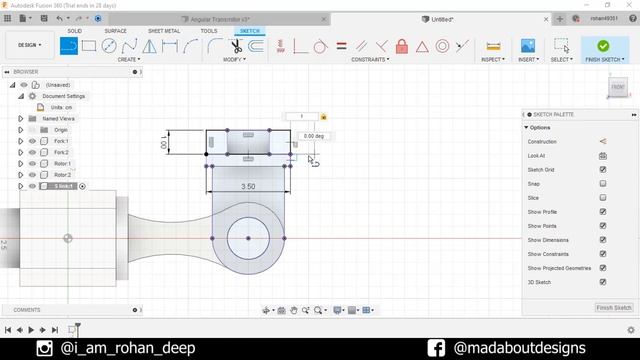640x360 pixels.
Task: Apply the Perpendicular constraint
Action: (x=382, y=46)
